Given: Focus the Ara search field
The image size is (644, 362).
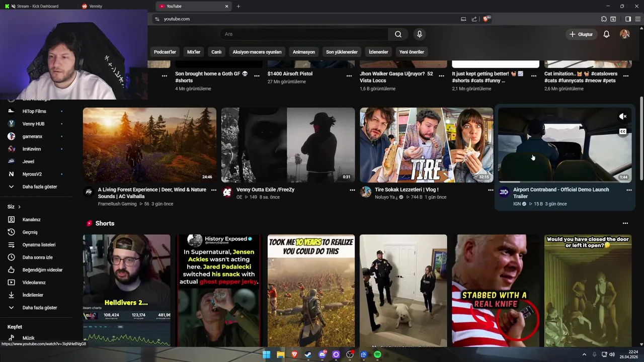Looking at the screenshot, I should pyautogui.click(x=304, y=34).
